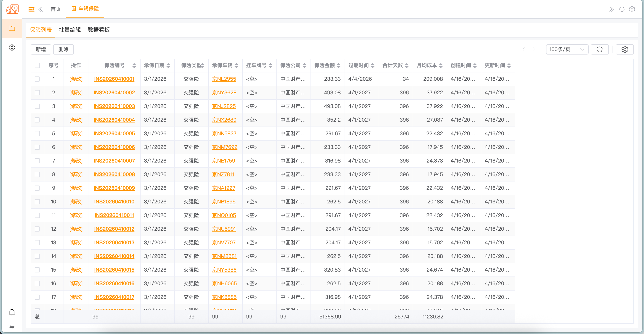Go to next page arrow
The height and width of the screenshot is (334, 644).
click(534, 49)
